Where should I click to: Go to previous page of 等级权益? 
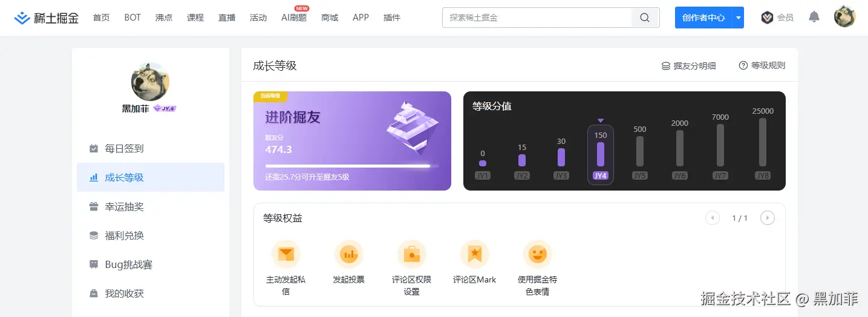pos(713,218)
